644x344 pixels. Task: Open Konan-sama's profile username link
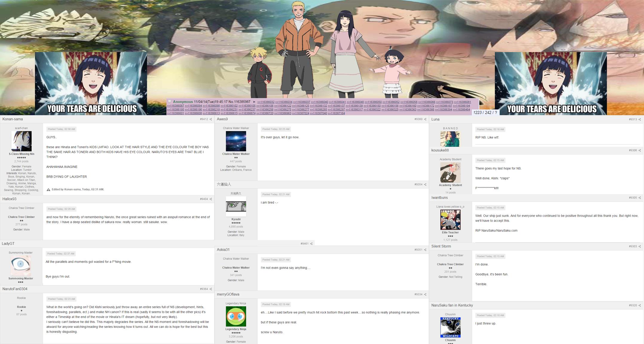point(13,119)
